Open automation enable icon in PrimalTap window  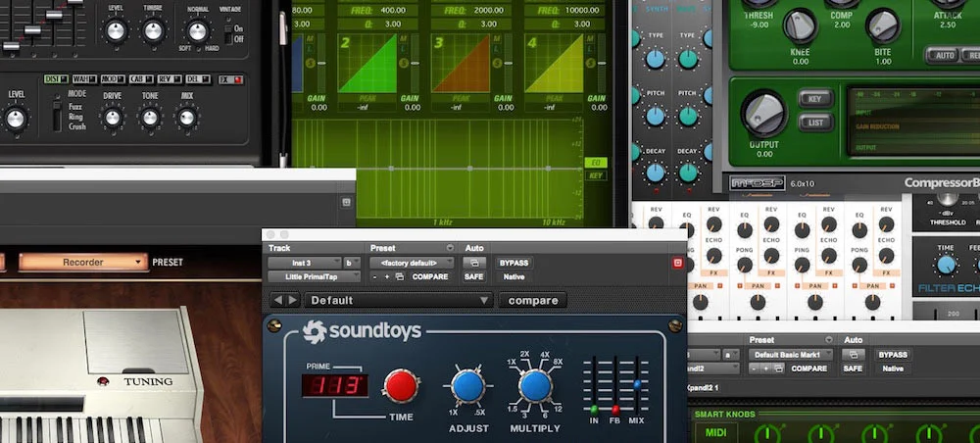(x=474, y=263)
